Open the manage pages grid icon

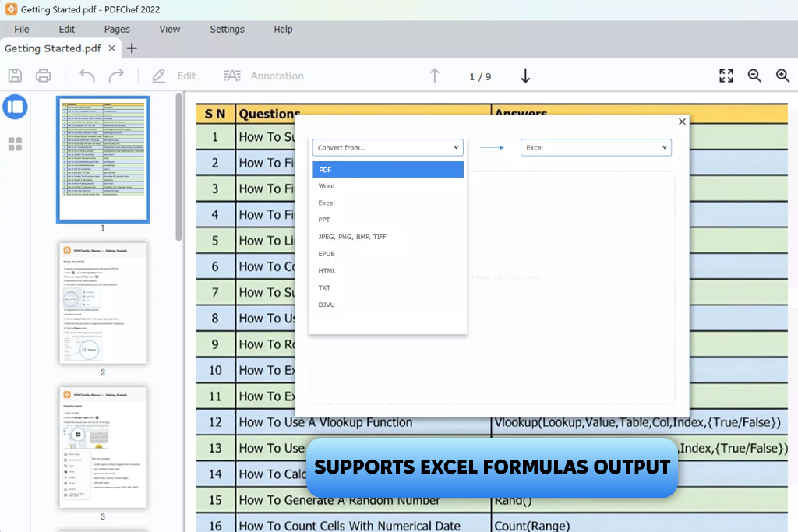[x=16, y=144]
